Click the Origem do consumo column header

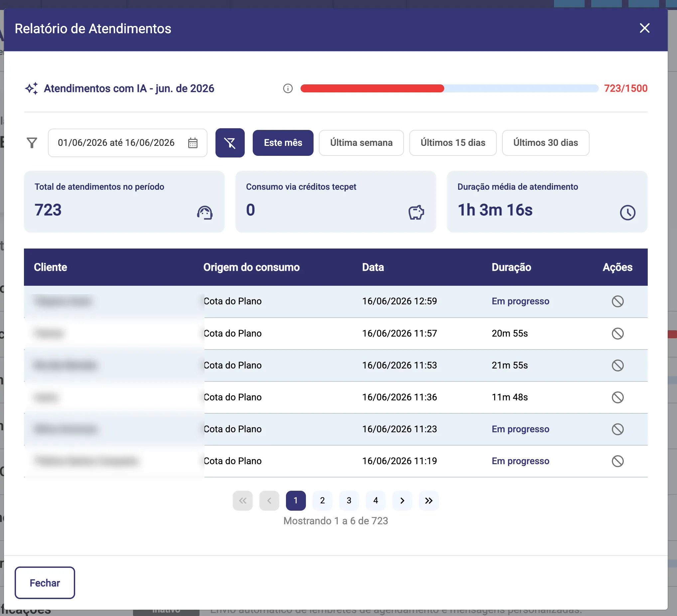[251, 267]
